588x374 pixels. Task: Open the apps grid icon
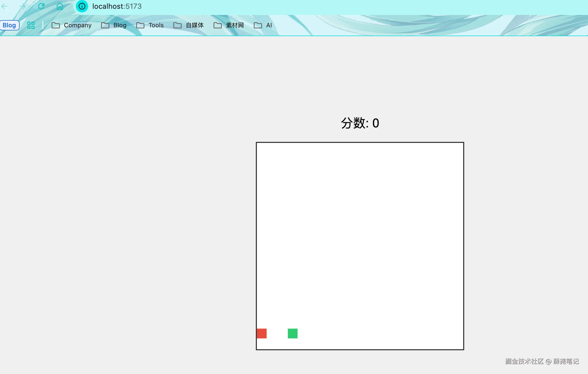pyautogui.click(x=31, y=25)
